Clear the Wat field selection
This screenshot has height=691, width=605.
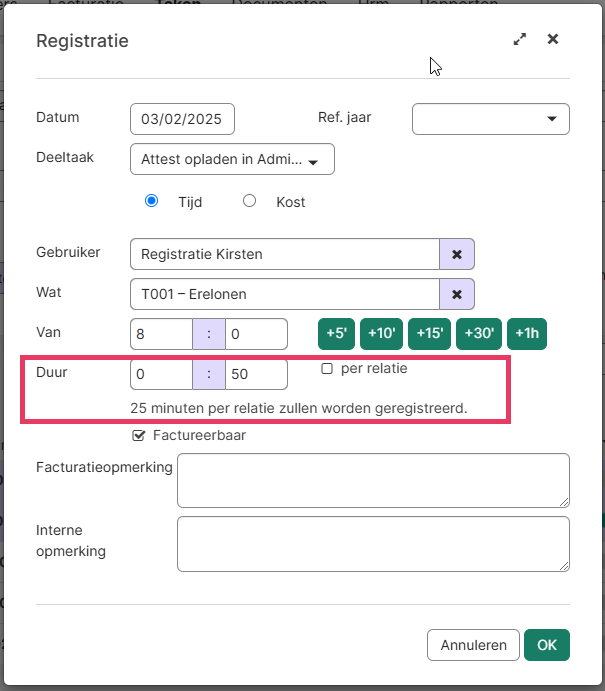pyautogui.click(x=457, y=294)
